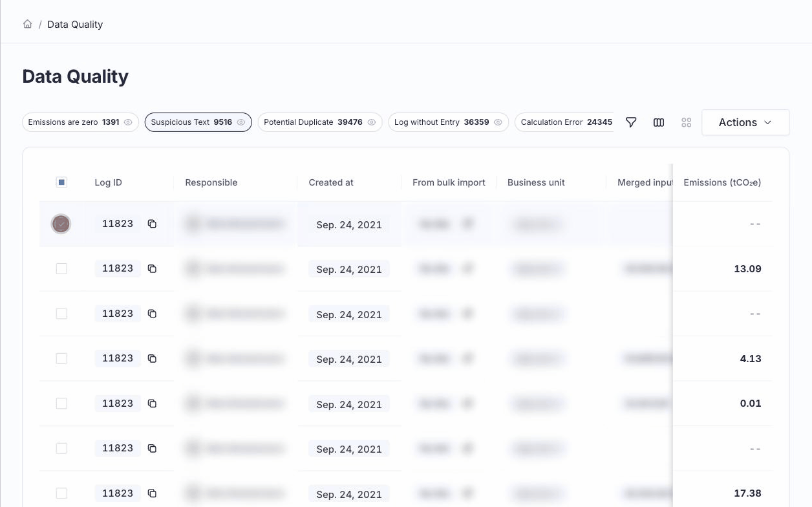Sort by the Log ID column header

pos(108,182)
